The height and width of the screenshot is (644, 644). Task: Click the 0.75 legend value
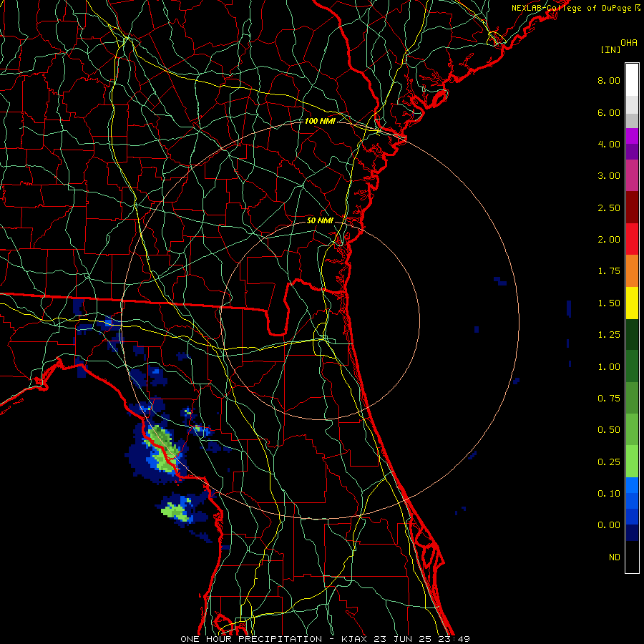[609, 399]
